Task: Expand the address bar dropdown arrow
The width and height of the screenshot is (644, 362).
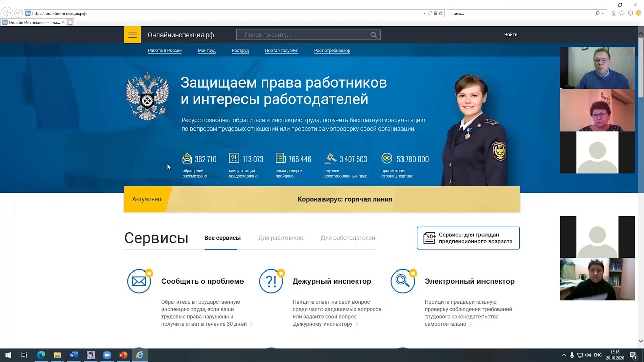Action: coord(424,13)
